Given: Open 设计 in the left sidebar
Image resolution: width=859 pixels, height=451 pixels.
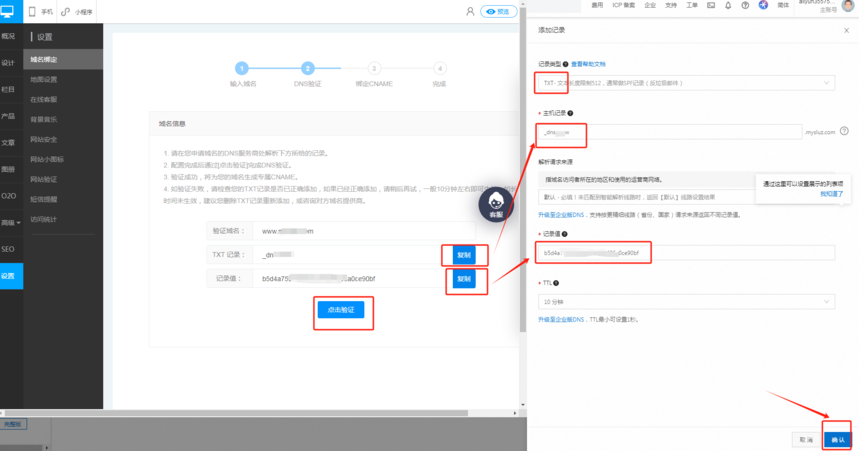Looking at the screenshot, I should (x=8, y=63).
